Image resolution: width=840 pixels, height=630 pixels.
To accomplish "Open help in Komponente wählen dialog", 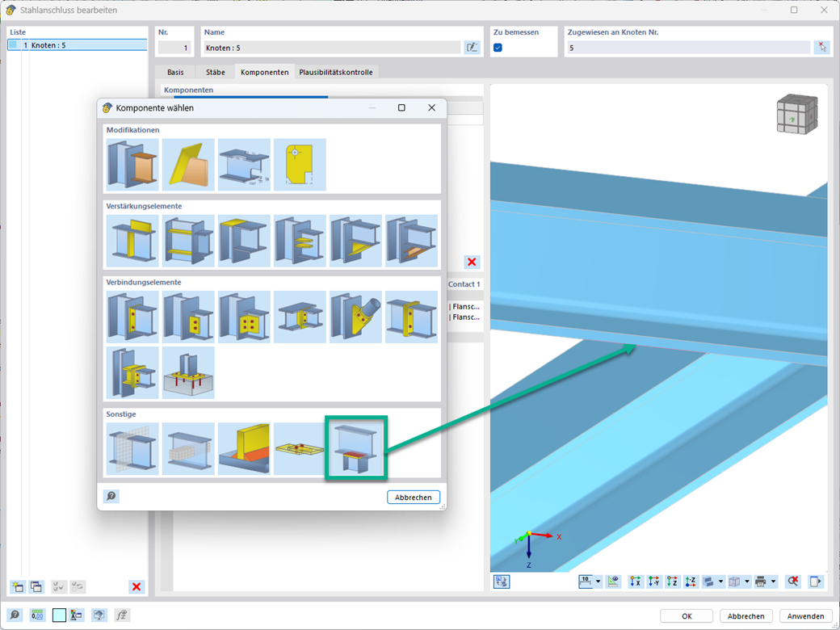I will pos(111,496).
